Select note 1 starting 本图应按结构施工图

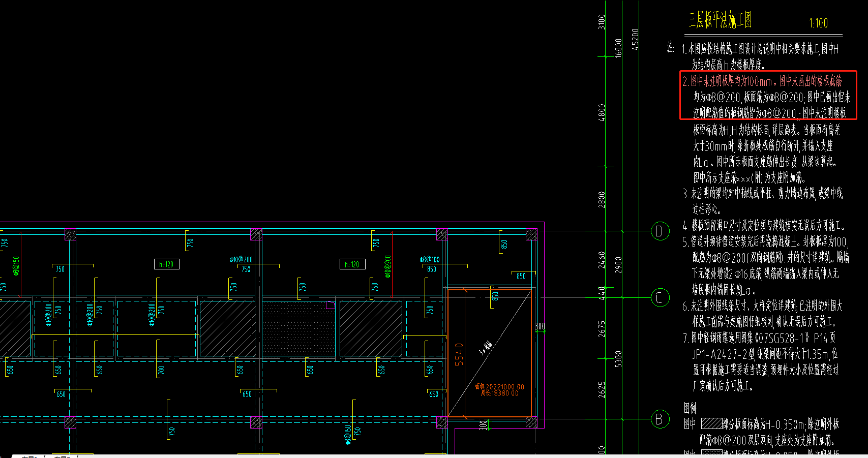(760, 56)
